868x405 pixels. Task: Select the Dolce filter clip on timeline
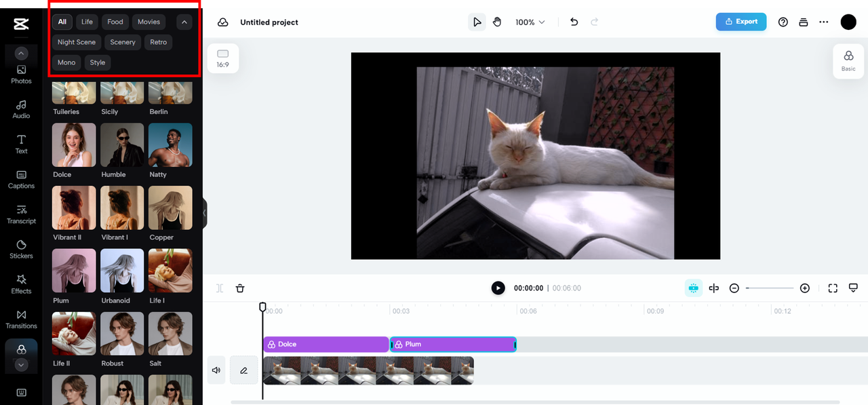[325, 345]
